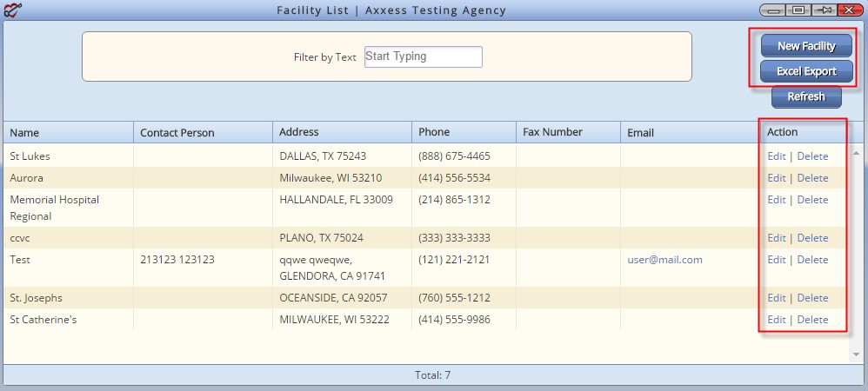Refresh the facility list

point(806,96)
